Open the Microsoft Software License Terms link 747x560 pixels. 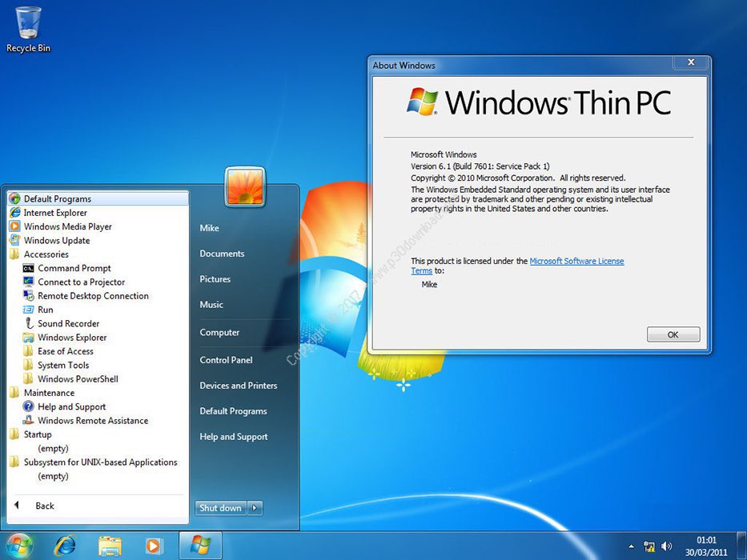(x=577, y=261)
